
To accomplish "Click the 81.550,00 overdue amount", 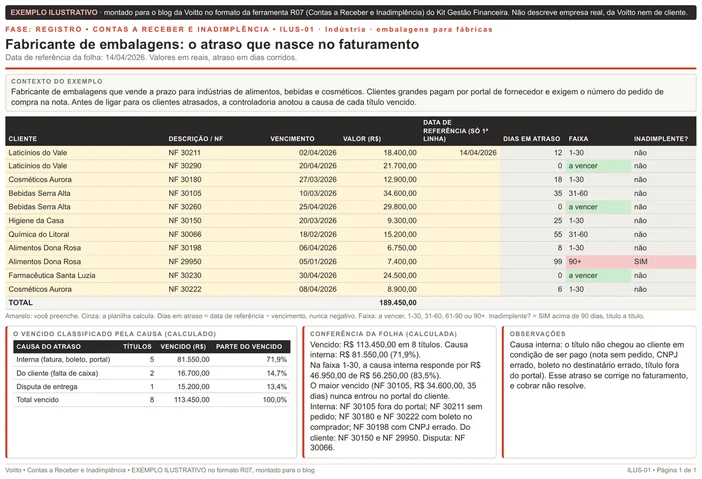I will click(x=193, y=359).
